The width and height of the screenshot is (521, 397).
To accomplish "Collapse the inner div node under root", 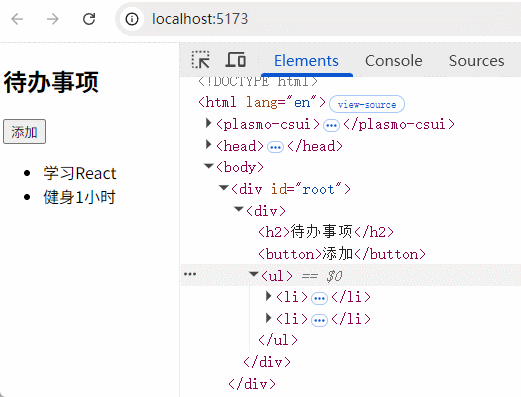I will 239,209.
